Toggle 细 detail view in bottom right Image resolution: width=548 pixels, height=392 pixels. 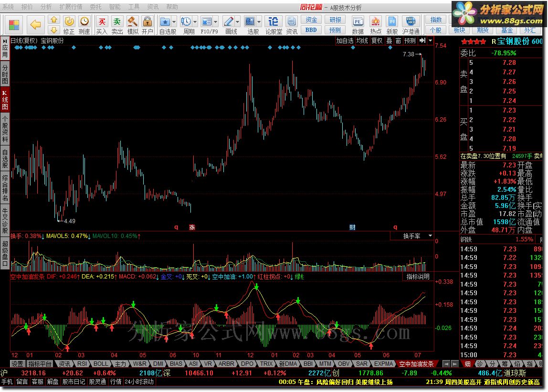(467, 364)
